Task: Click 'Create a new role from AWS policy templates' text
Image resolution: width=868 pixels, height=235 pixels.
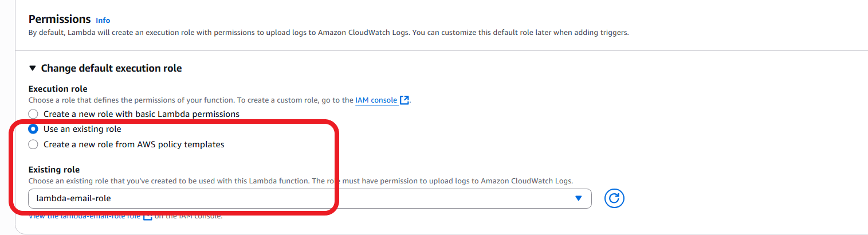Action: click(x=133, y=144)
